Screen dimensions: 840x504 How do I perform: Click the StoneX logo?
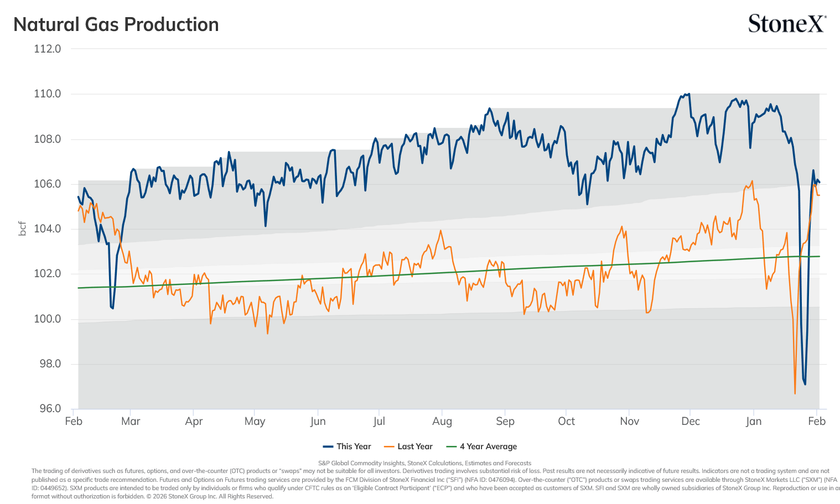[787, 24]
